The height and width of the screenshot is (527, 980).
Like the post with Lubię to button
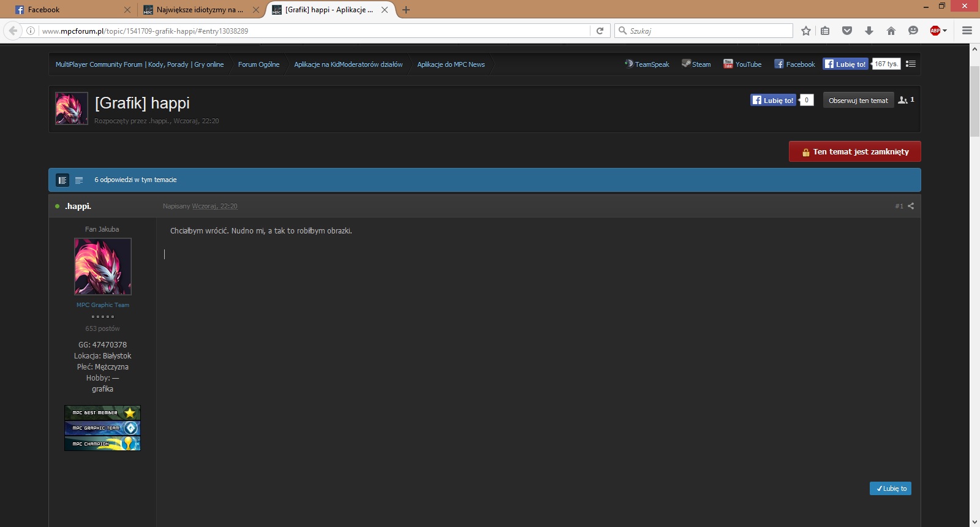pyautogui.click(x=891, y=488)
